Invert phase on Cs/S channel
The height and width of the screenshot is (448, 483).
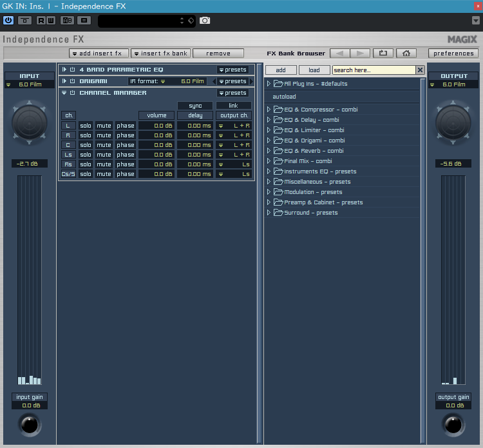(126, 174)
